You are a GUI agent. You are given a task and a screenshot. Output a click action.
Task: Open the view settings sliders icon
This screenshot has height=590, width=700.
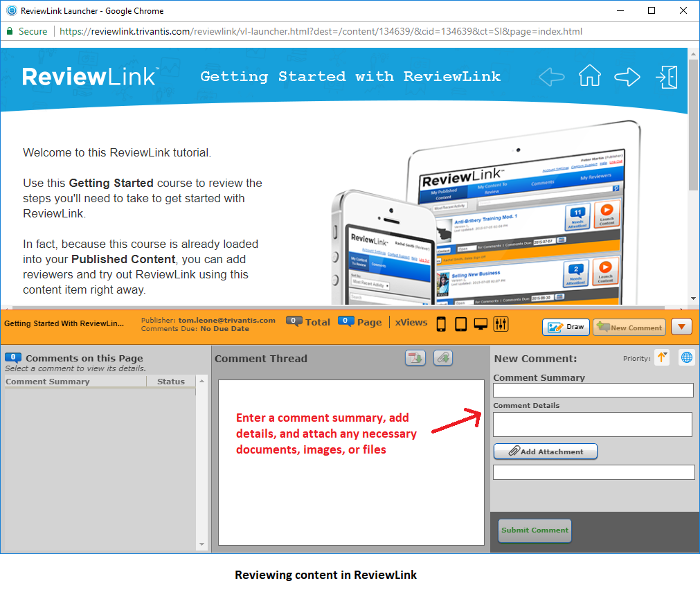coord(501,324)
